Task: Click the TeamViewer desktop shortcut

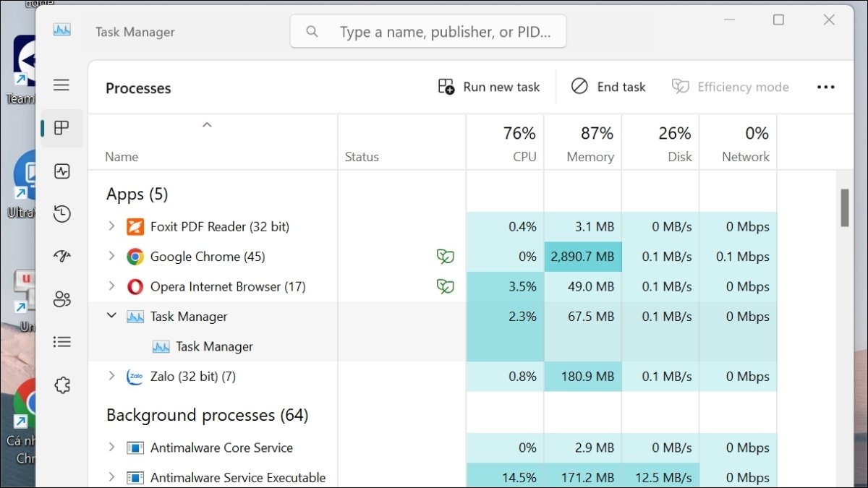Action: 25,69
